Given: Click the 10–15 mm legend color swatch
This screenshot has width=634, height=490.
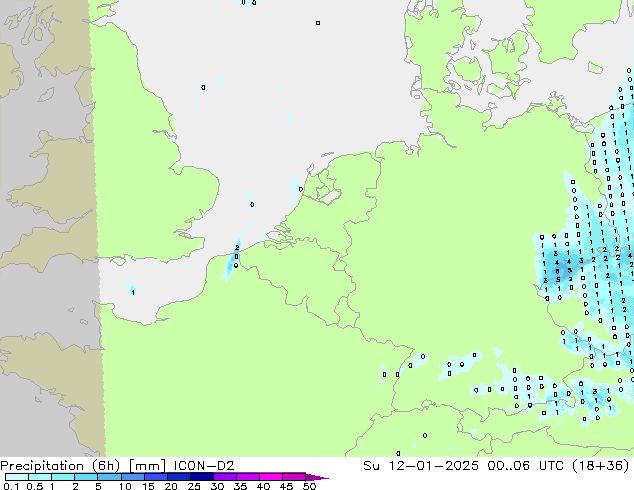Looking at the screenshot, I should coord(132,477).
